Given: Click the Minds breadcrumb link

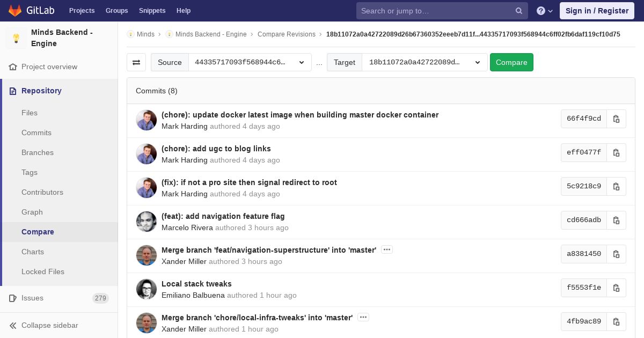Looking at the screenshot, I should pyautogui.click(x=145, y=34).
